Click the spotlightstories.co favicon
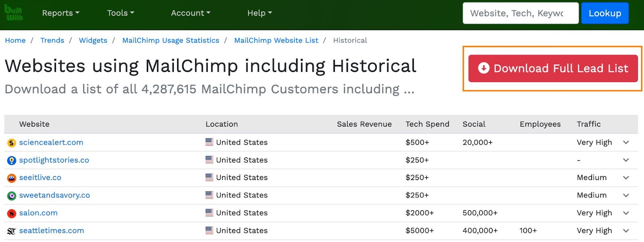The width and height of the screenshot is (644, 242). [x=12, y=160]
